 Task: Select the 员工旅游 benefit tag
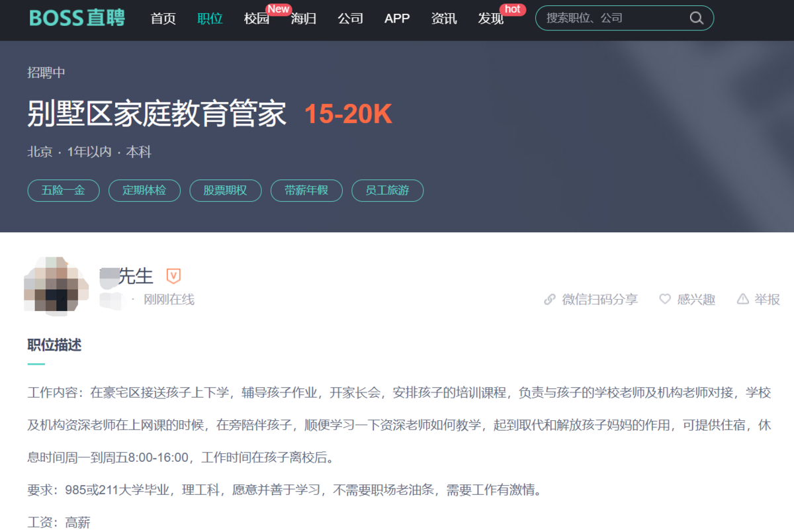[387, 191]
